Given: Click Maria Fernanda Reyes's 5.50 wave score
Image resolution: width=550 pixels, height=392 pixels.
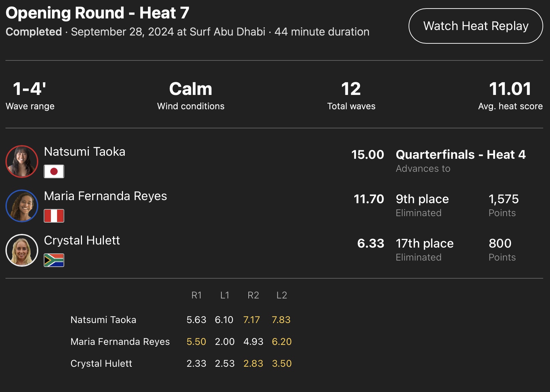Looking at the screenshot, I should [x=196, y=342].
